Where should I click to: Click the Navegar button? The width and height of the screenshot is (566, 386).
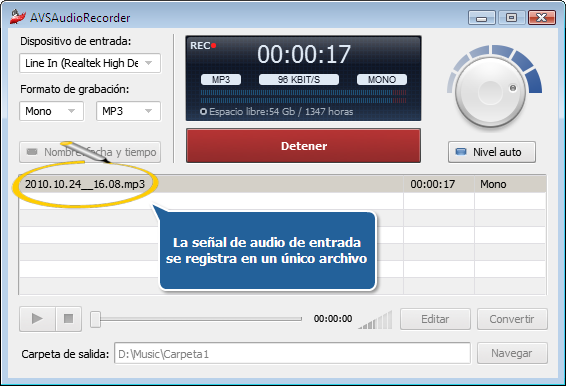(512, 353)
